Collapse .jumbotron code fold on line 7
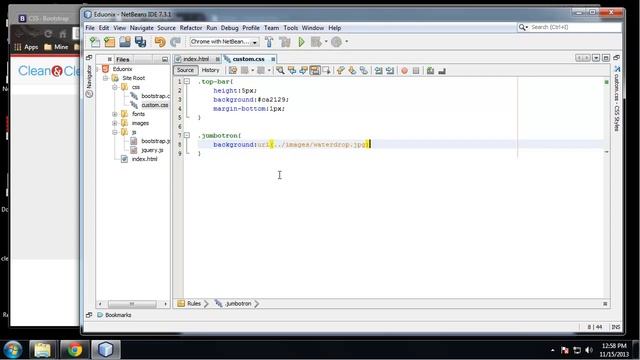 pos(187,135)
